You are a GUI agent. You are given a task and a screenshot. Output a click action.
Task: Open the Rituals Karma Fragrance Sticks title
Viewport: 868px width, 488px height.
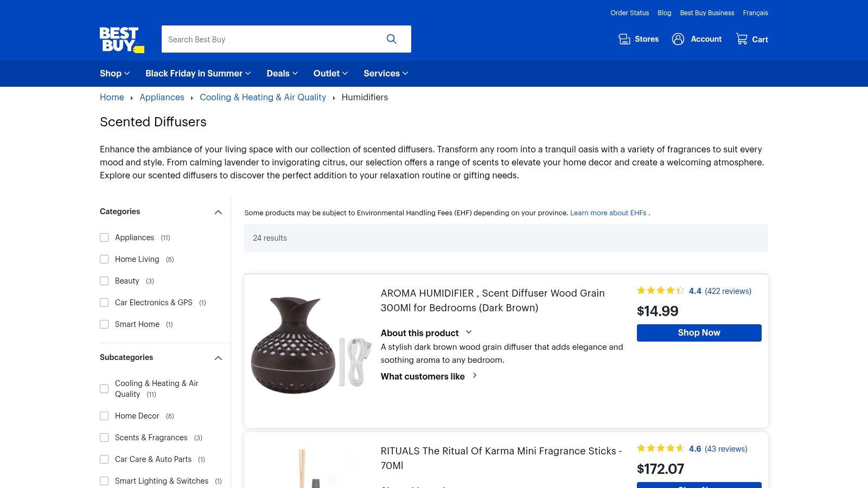point(501,458)
